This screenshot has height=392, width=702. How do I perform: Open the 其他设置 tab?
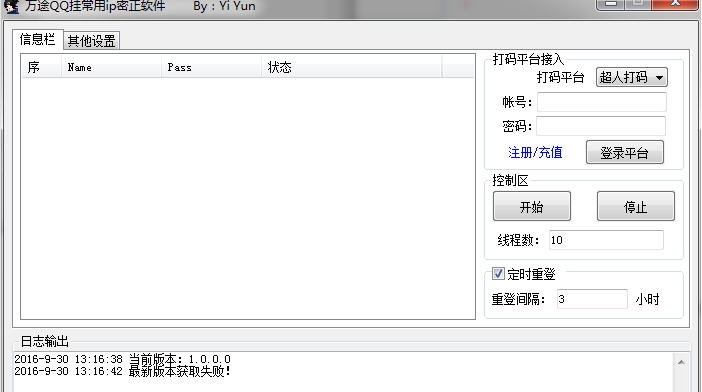91,41
